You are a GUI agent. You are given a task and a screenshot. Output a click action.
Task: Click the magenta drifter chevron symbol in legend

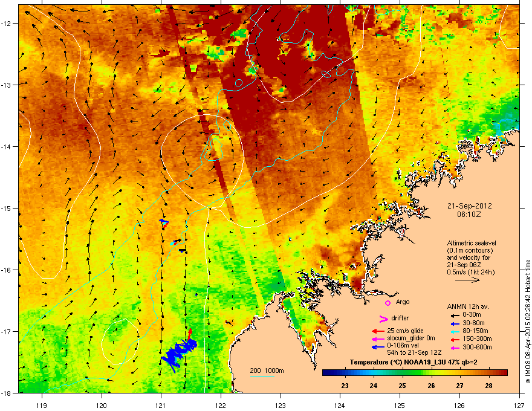coord(383,319)
